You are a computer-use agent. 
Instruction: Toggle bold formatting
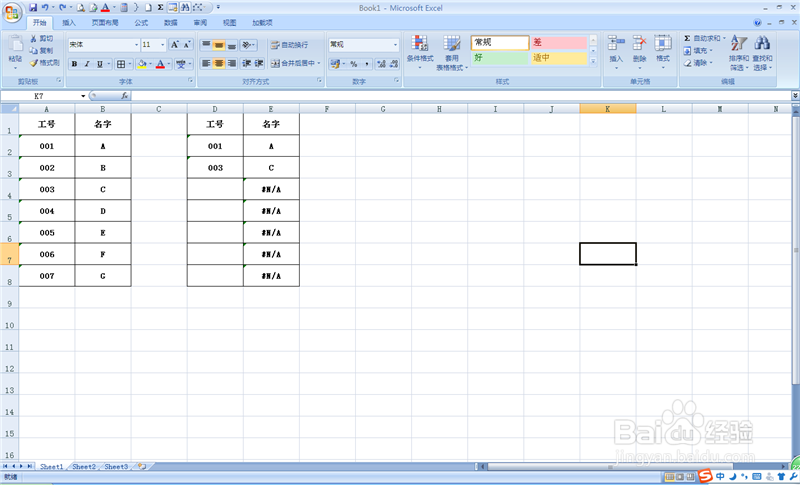(x=74, y=64)
